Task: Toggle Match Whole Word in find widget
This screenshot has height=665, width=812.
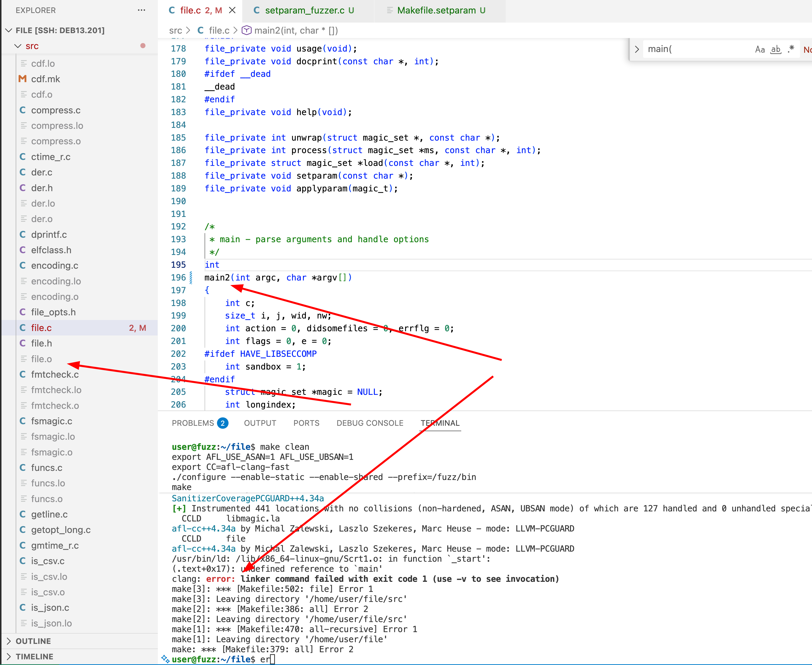Action: 776,49
